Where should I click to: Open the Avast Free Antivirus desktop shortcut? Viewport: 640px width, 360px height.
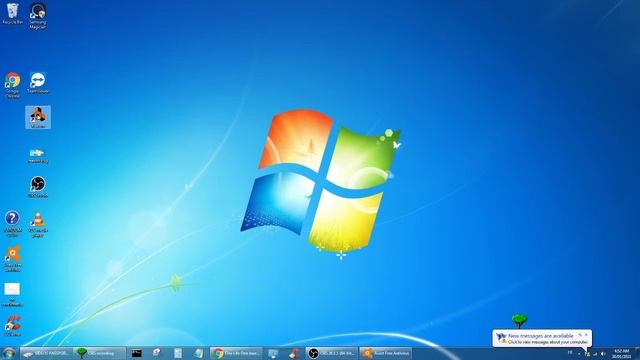click(12, 259)
